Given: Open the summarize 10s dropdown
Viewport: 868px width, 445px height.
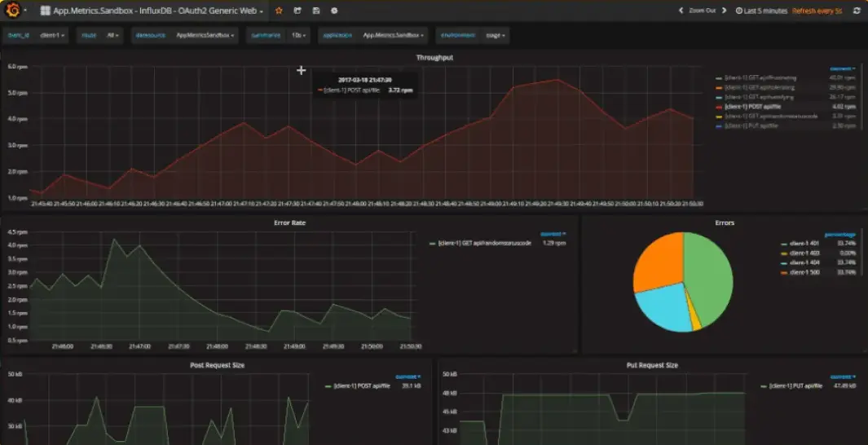Looking at the screenshot, I should (298, 35).
